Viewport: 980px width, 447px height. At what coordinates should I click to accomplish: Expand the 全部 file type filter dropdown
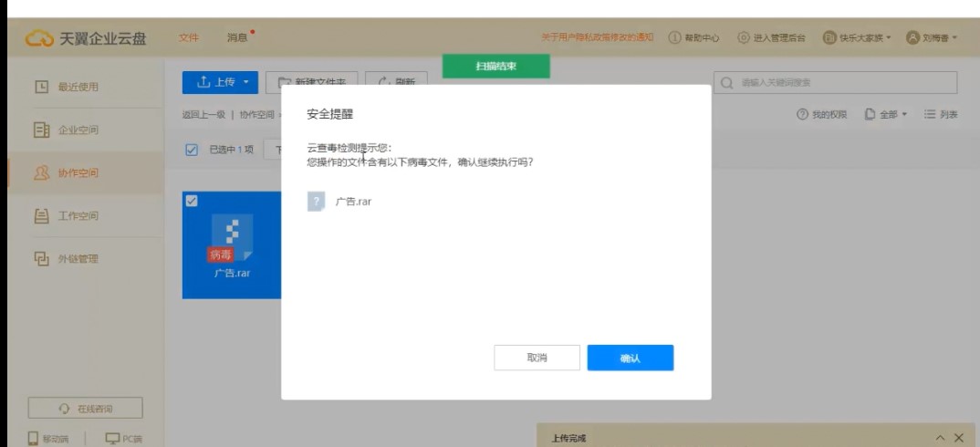pyautogui.click(x=886, y=114)
